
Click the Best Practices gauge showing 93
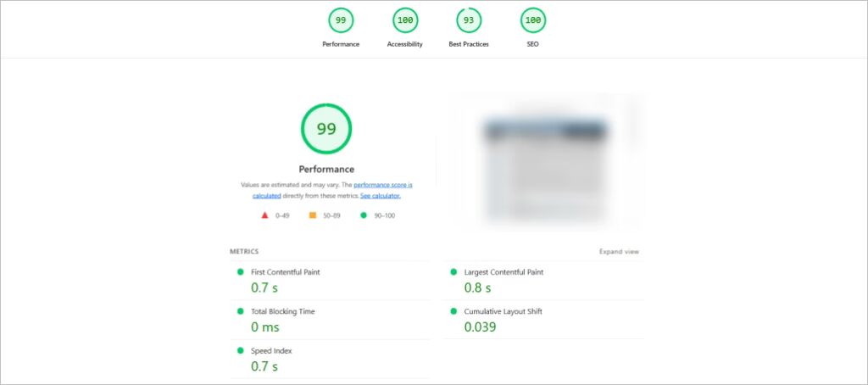(469, 21)
